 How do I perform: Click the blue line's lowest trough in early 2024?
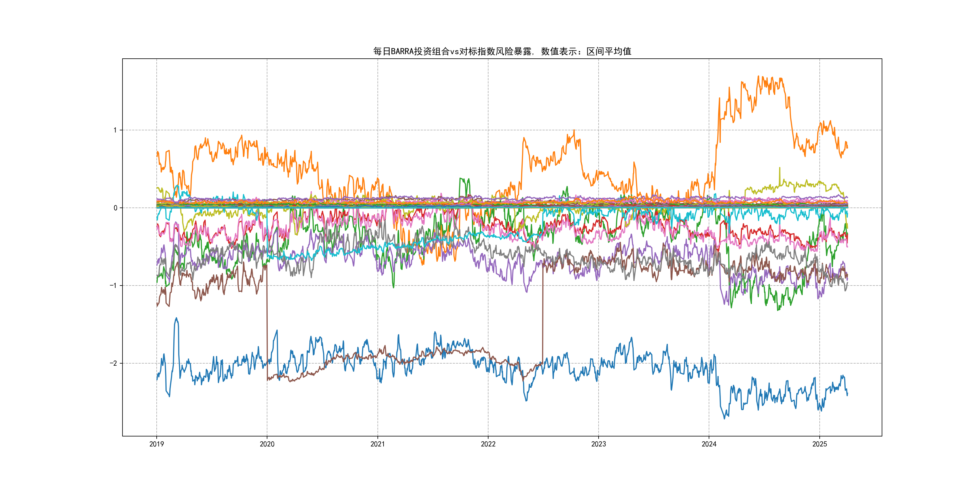click(x=724, y=418)
